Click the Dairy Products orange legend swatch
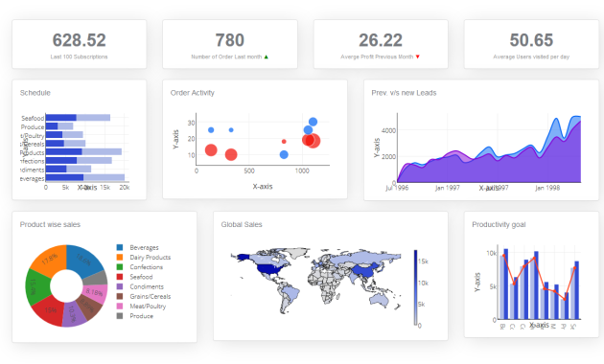604x364 pixels. [120, 257]
